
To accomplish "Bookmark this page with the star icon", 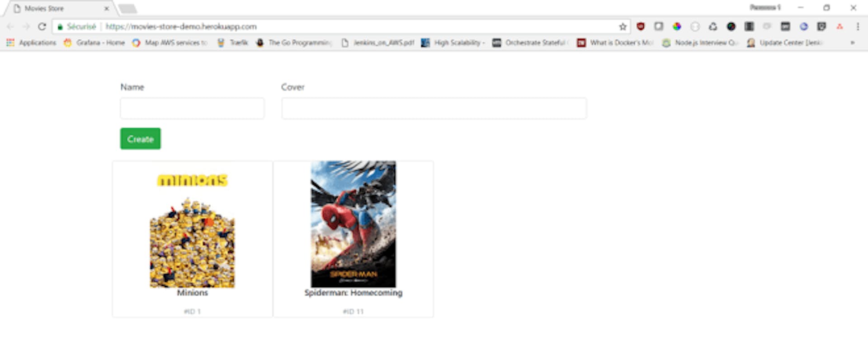I will coord(623,27).
